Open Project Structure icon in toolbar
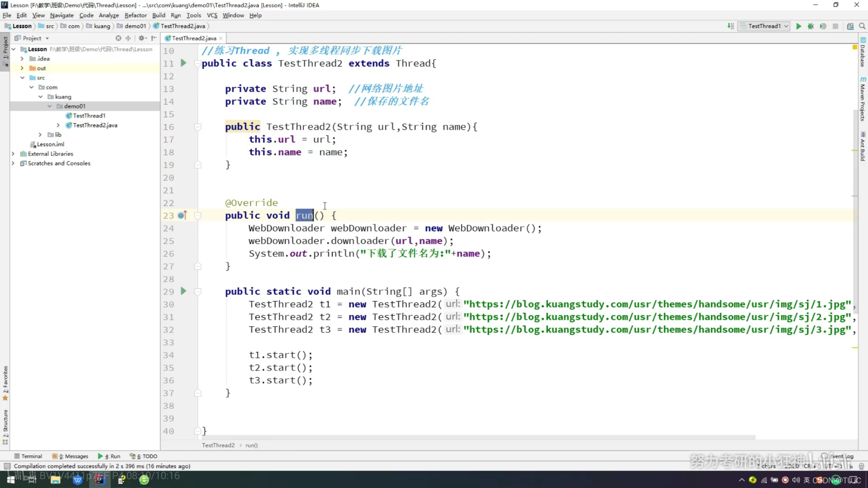868x488 pixels. [x=850, y=26]
